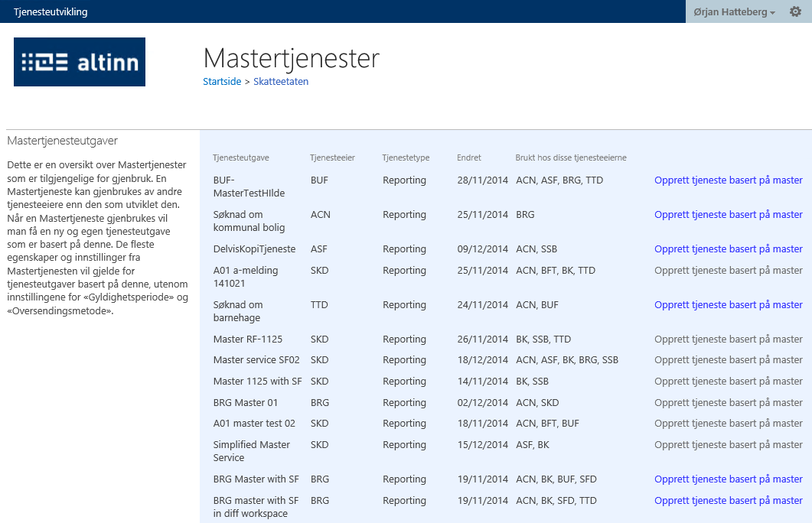Click disabled create link for A01 a-melding 141021
Viewport: 812px width, 523px height.
click(x=728, y=270)
